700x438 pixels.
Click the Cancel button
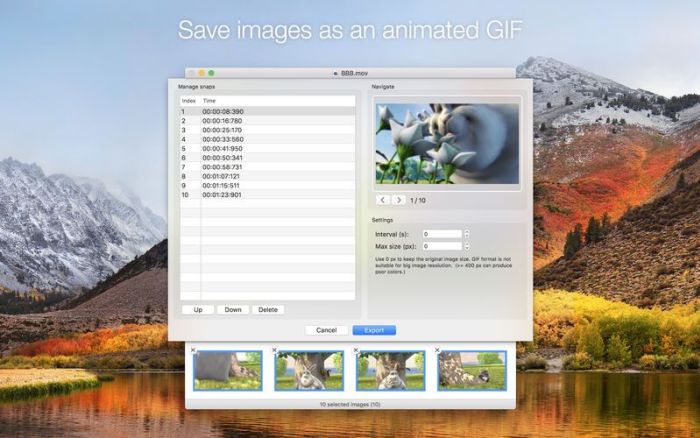coord(326,330)
